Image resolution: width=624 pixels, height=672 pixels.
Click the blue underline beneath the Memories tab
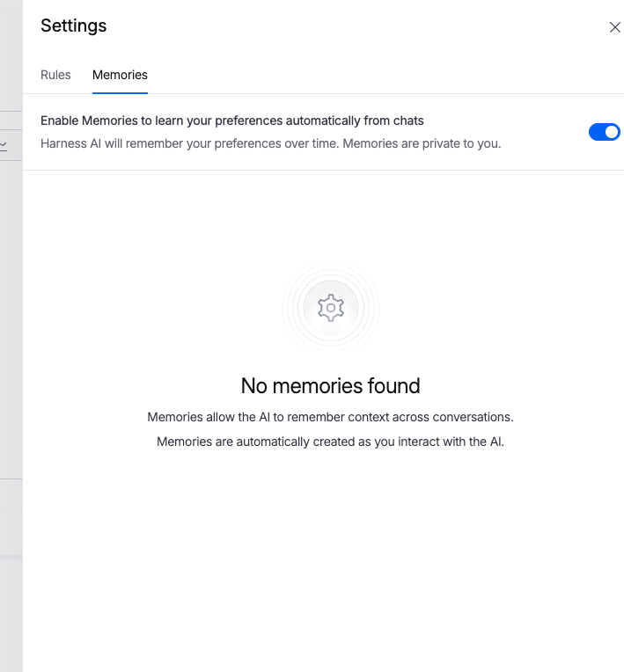point(120,91)
